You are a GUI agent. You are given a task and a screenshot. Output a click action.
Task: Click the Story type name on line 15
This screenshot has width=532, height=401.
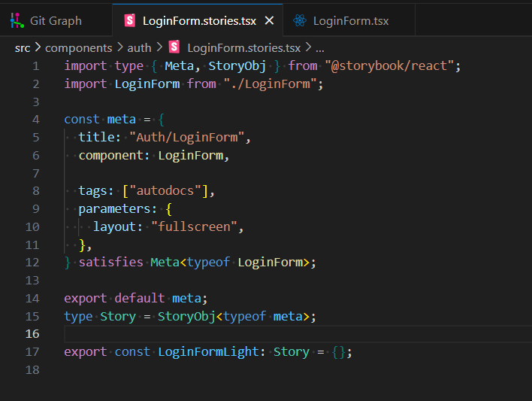tap(118, 317)
